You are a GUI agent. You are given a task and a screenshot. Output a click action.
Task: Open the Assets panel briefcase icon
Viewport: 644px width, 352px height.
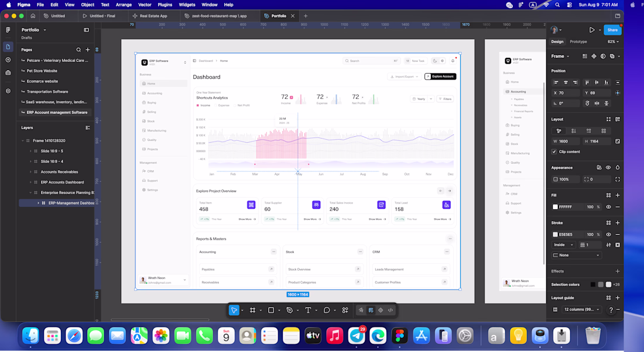[x=8, y=73]
